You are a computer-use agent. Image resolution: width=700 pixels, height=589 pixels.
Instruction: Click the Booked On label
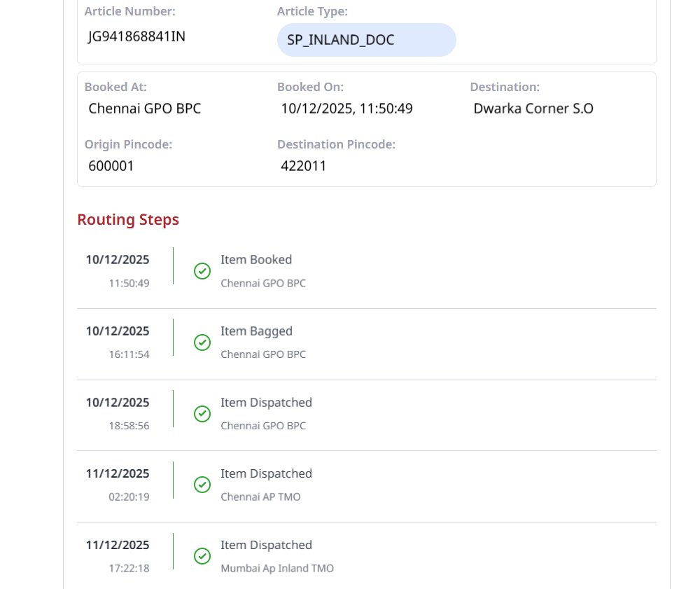[x=310, y=87]
